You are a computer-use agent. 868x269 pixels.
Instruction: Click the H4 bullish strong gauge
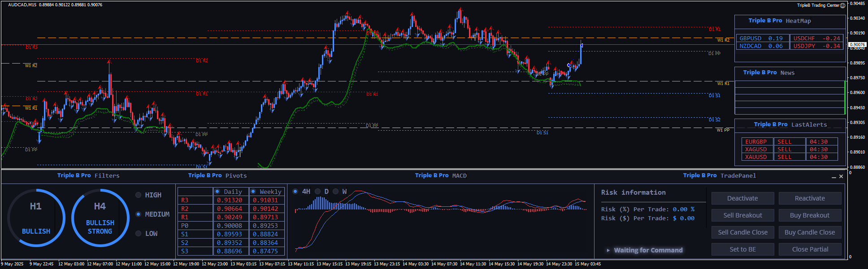pyautogui.click(x=100, y=218)
